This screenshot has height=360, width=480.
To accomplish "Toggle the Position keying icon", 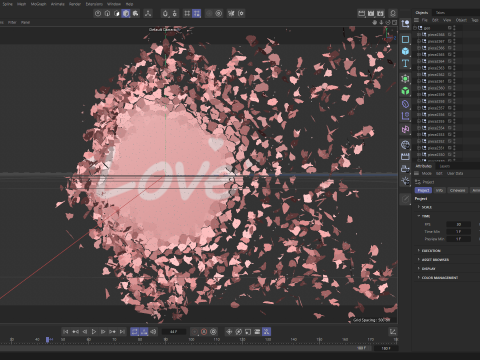I will click(x=229, y=332).
